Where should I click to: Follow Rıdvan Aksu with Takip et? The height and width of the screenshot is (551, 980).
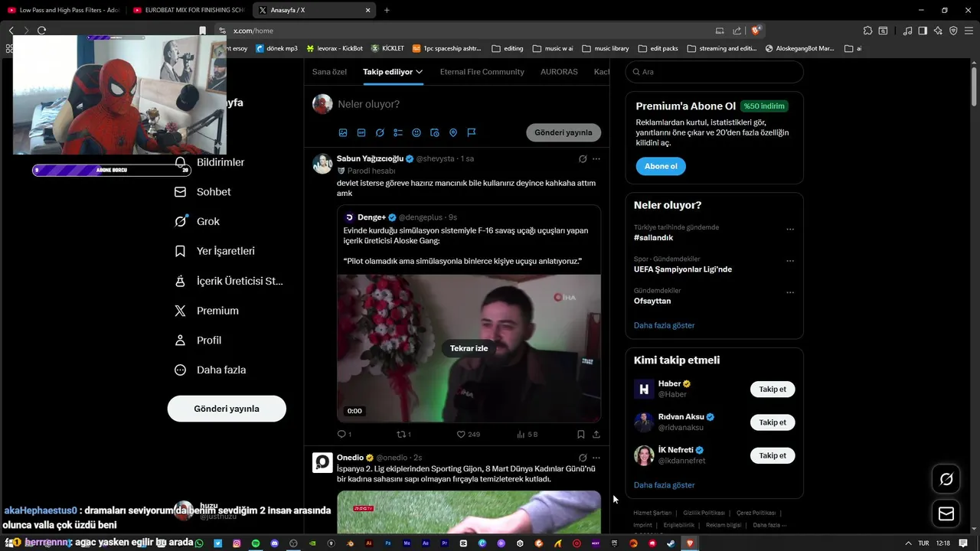point(773,422)
